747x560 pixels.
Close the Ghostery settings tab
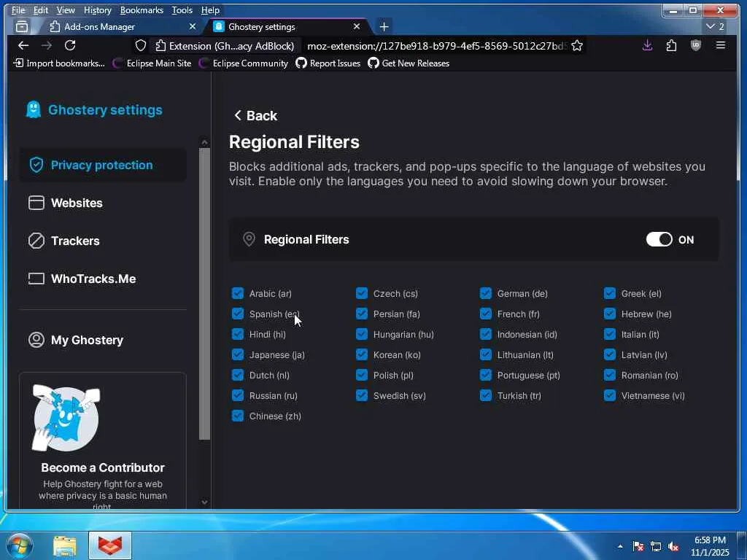click(x=356, y=27)
